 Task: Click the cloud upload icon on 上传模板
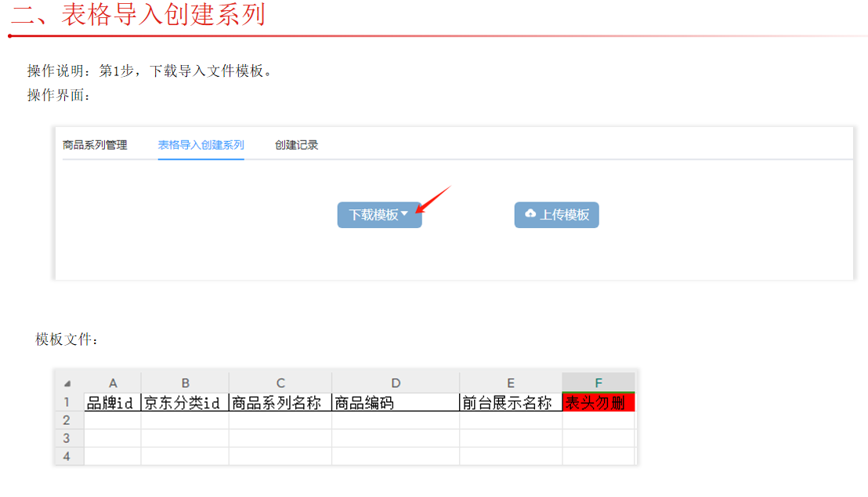[x=530, y=214]
